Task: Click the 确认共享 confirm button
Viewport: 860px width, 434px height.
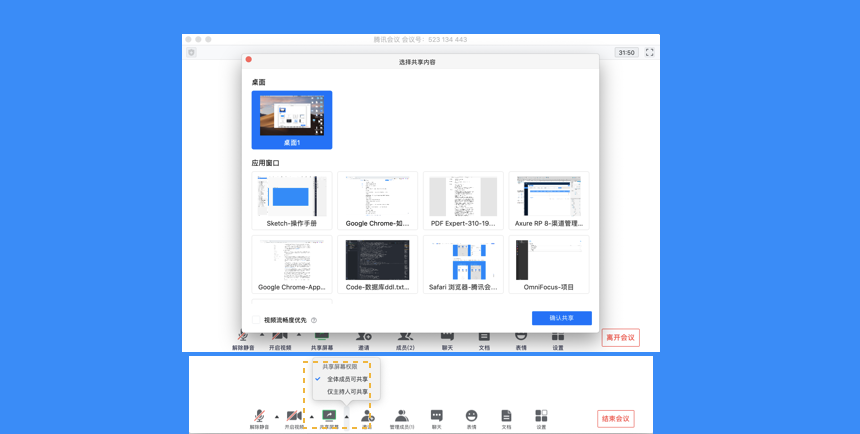Action: (x=562, y=318)
